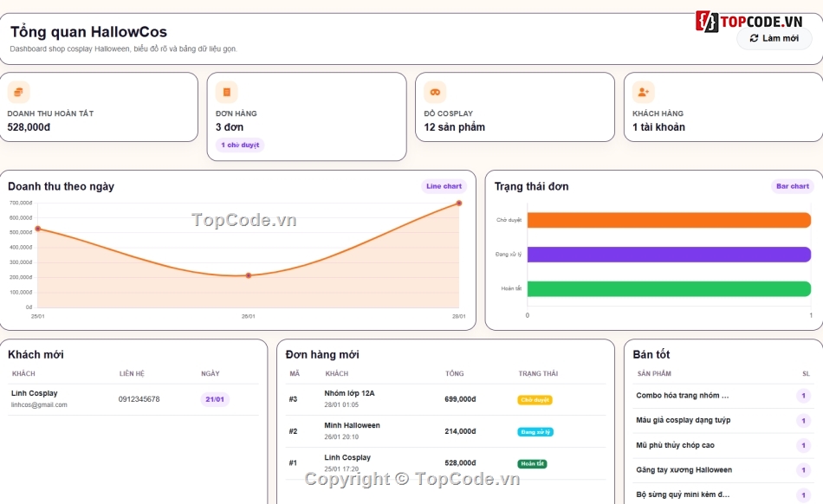Click the Làm mới button

[x=774, y=38]
